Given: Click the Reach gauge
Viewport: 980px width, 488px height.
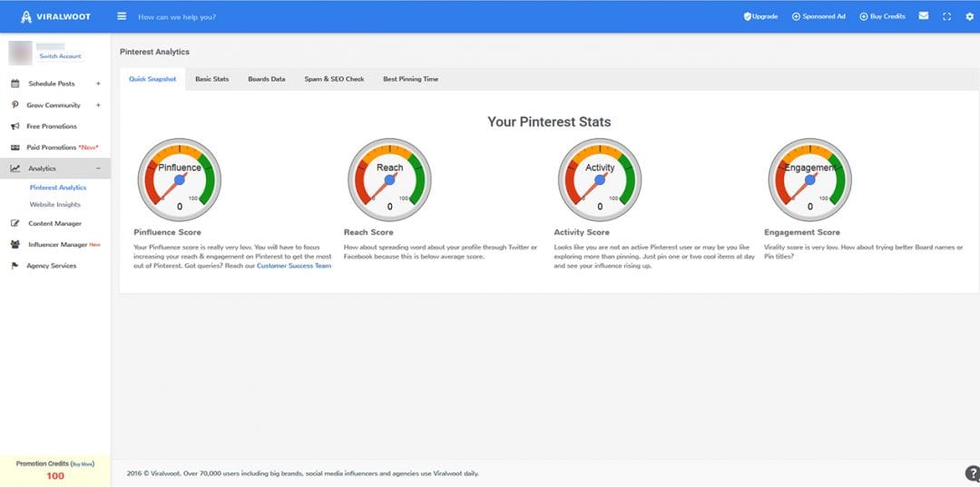Looking at the screenshot, I should coord(389,180).
